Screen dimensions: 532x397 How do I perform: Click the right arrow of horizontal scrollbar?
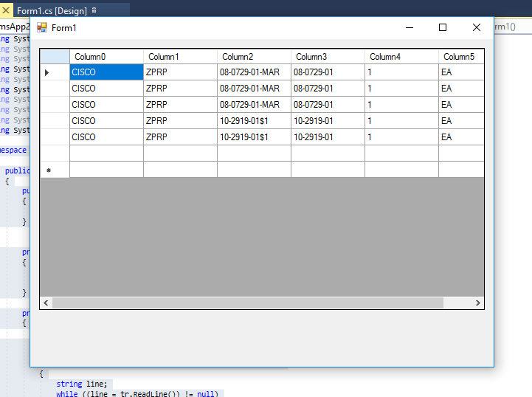[x=477, y=303]
